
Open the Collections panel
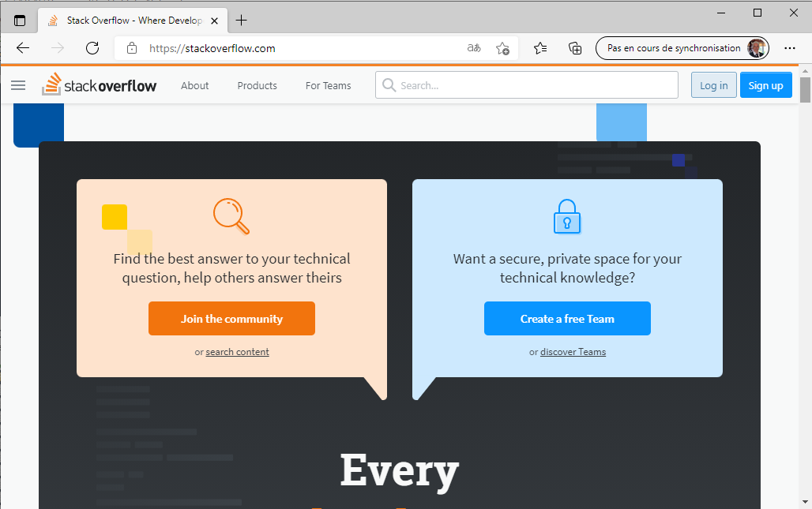click(x=575, y=48)
